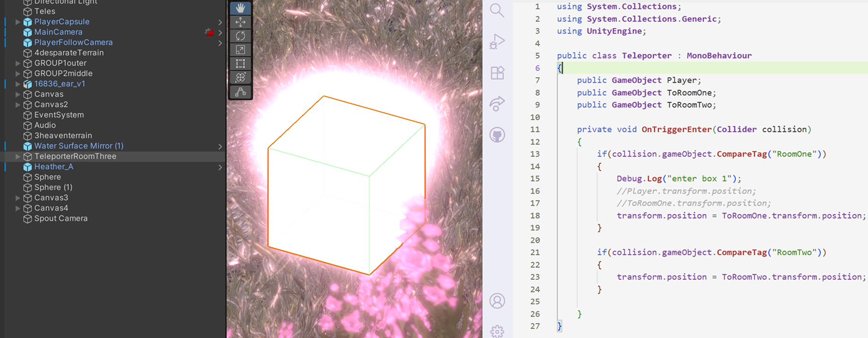The height and width of the screenshot is (338, 868).
Task: Open the Live Share sidebar icon
Action: pyautogui.click(x=497, y=104)
